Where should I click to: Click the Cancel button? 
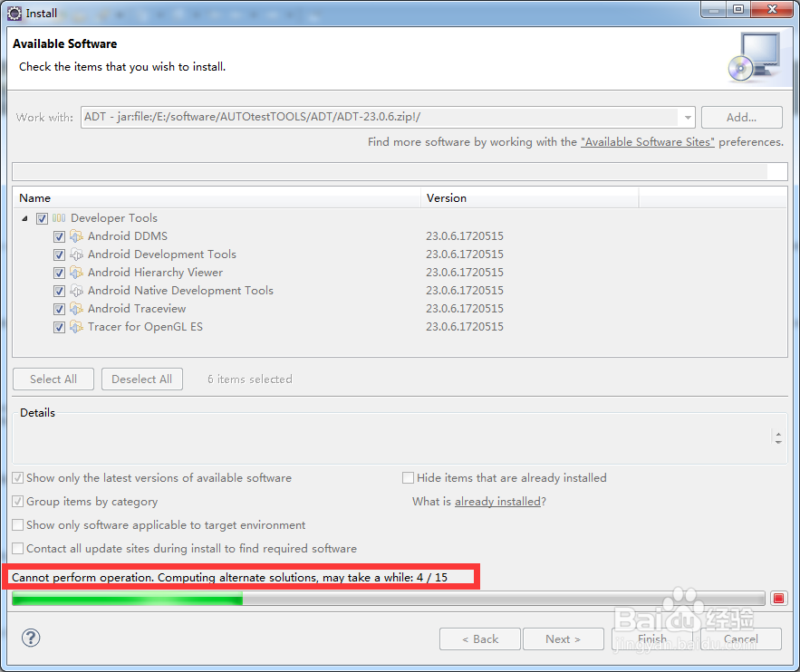point(741,638)
